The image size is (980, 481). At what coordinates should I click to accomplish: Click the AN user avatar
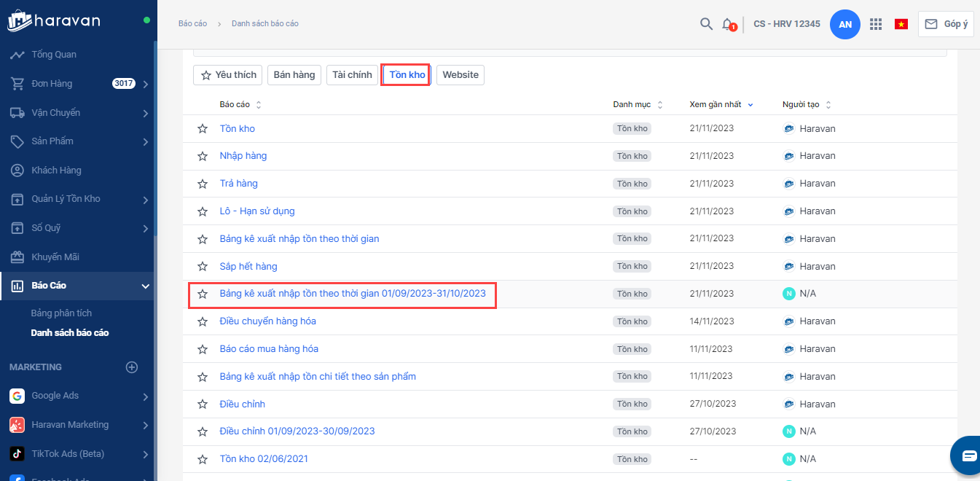845,24
